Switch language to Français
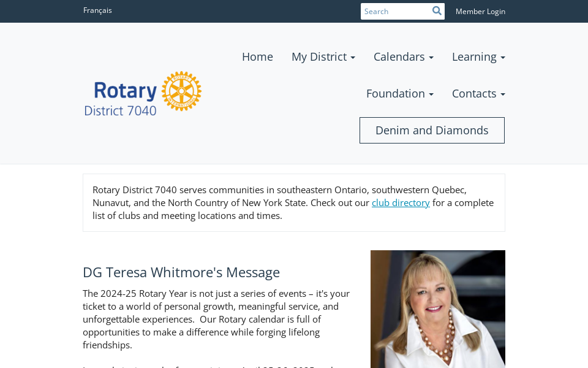Viewport: 588px width, 368px height. [x=97, y=10]
